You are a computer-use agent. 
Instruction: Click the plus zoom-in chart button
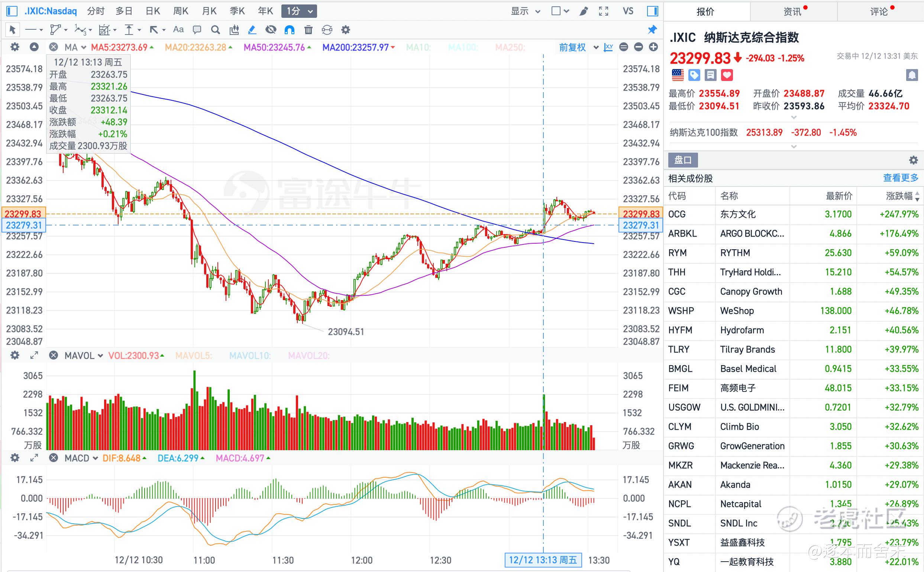pos(653,47)
